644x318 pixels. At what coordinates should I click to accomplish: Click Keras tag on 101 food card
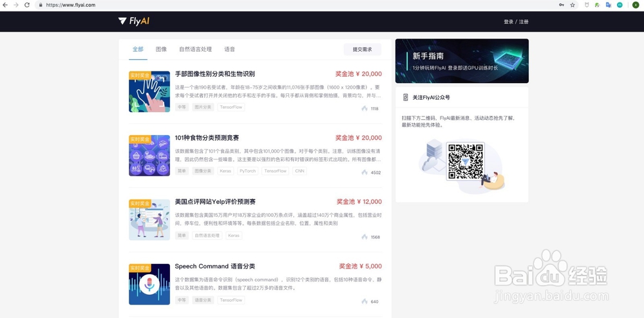pos(225,171)
